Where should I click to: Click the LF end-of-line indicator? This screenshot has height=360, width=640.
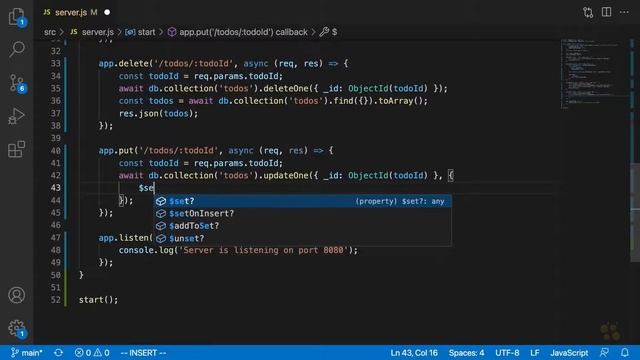pos(535,353)
